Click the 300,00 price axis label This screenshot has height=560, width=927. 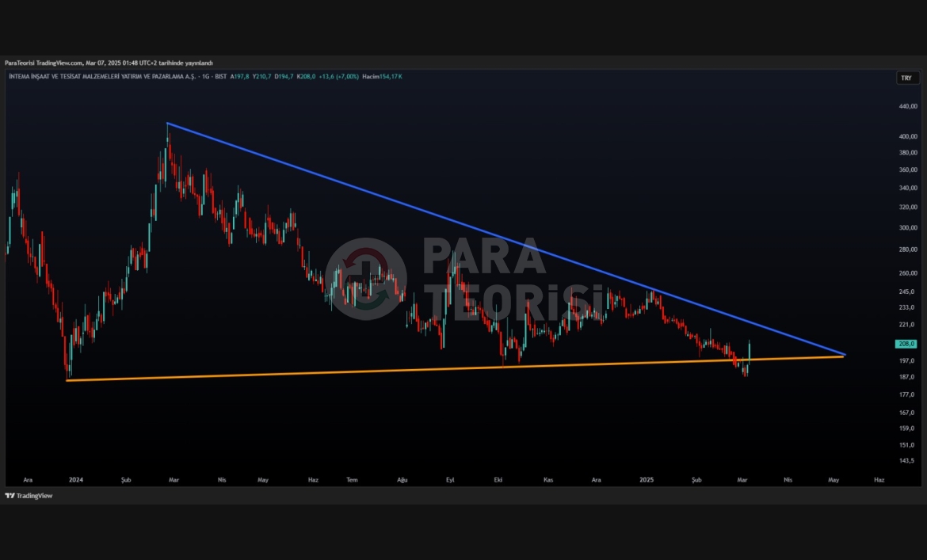(908, 227)
